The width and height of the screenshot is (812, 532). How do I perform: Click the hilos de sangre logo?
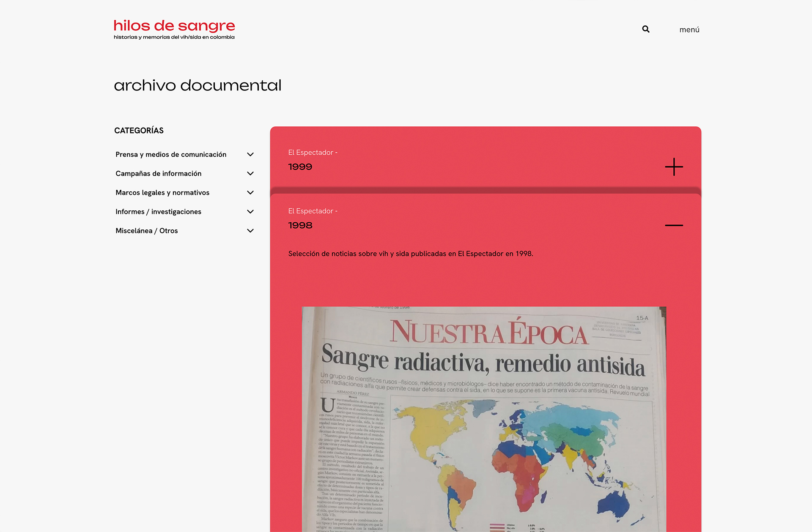click(x=174, y=26)
